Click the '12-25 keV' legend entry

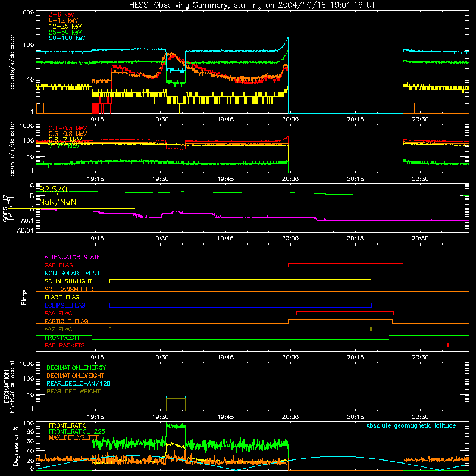pyautogui.click(x=65, y=26)
